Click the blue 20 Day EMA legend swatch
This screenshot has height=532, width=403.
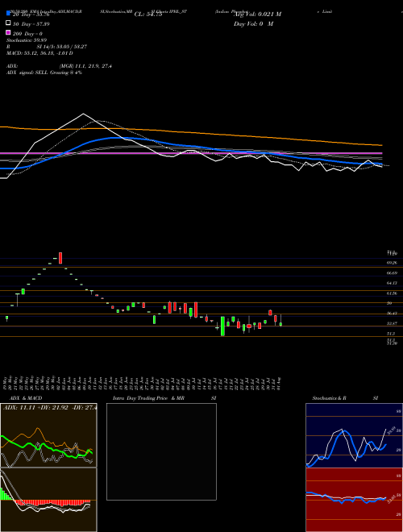8,14
